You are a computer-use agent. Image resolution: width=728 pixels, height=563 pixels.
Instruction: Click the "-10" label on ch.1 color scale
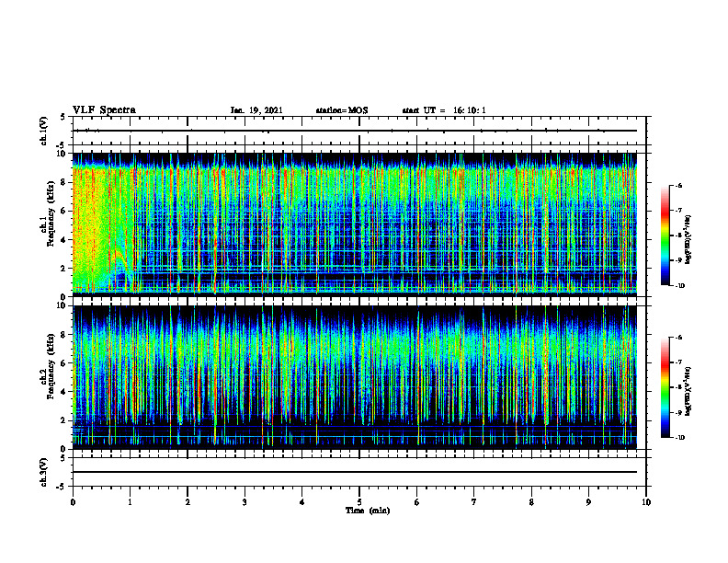click(x=679, y=286)
